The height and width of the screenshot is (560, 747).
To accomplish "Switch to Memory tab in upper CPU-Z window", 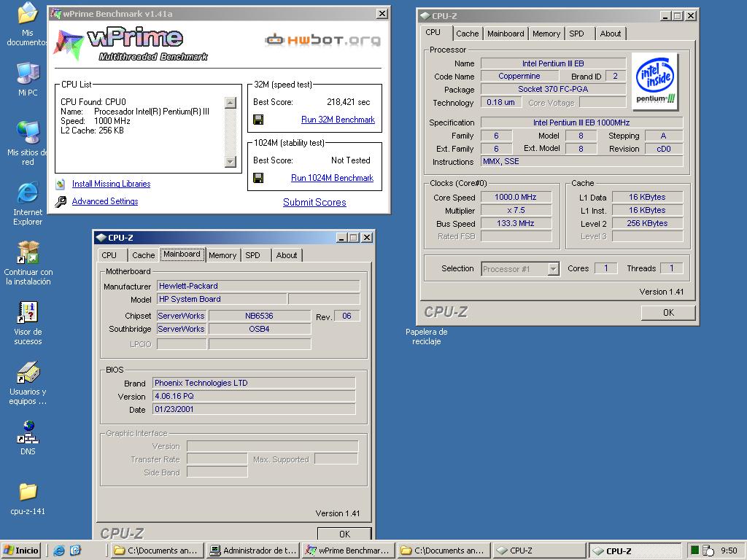I will tap(546, 34).
